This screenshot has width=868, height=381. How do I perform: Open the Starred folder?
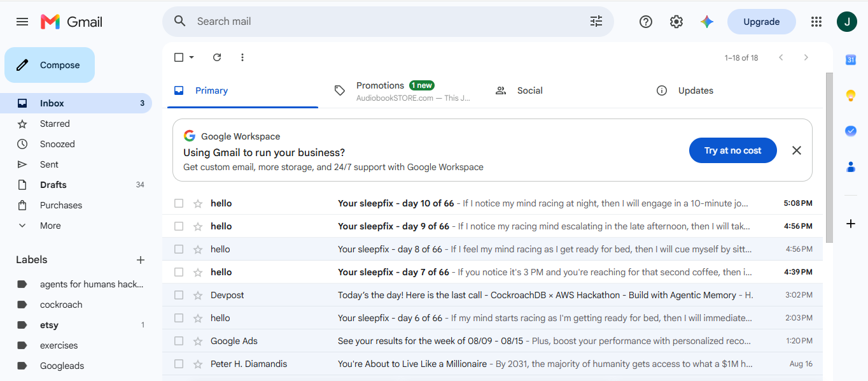coord(76,124)
